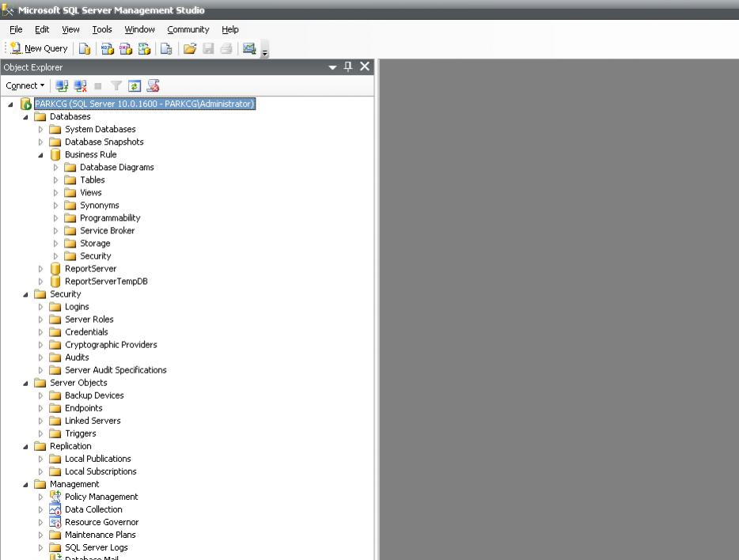Click the Views folder icon
Image resolution: width=739 pixels, height=560 pixels.
click(x=70, y=192)
